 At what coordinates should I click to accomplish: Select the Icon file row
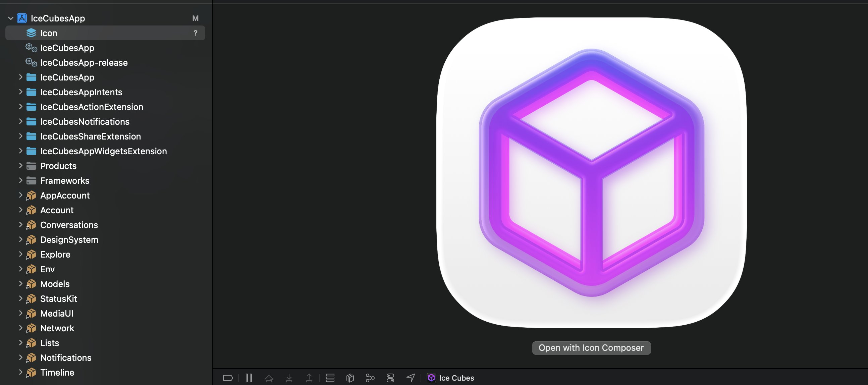(x=105, y=33)
